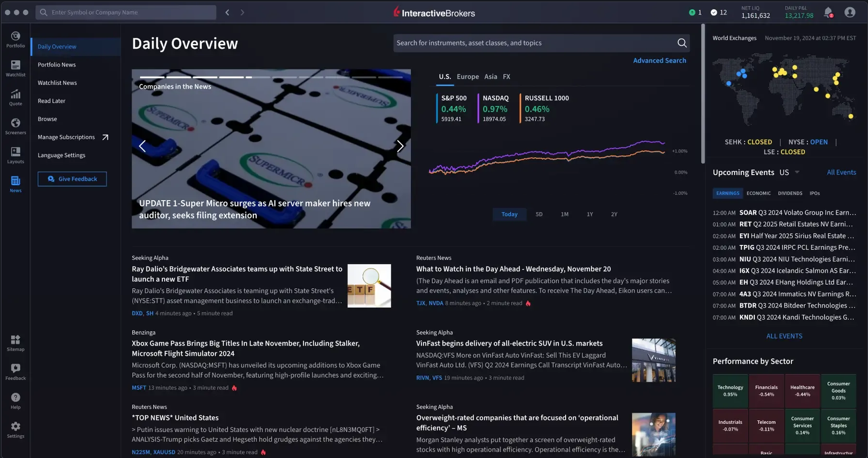Screen dimensions: 868x458
Task: Select the 1M chart range
Action: coord(565,214)
